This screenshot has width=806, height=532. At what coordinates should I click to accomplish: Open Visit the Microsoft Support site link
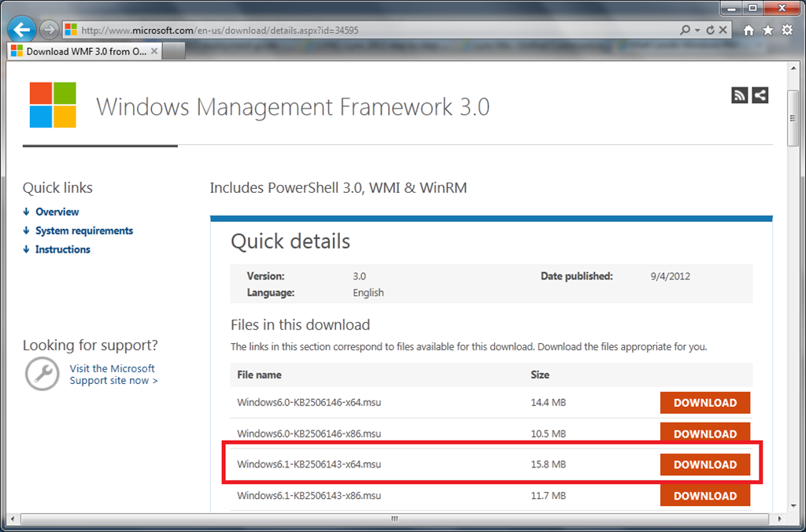113,375
